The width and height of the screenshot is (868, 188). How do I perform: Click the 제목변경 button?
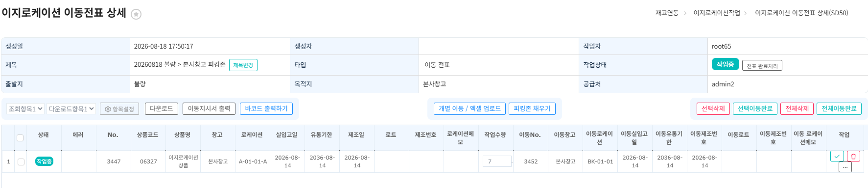point(243,65)
